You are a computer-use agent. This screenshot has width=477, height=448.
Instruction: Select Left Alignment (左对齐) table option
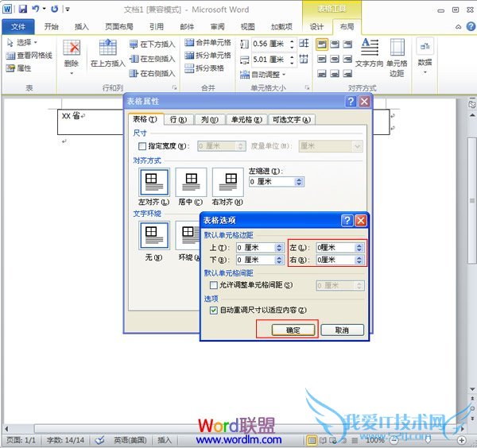pos(154,182)
